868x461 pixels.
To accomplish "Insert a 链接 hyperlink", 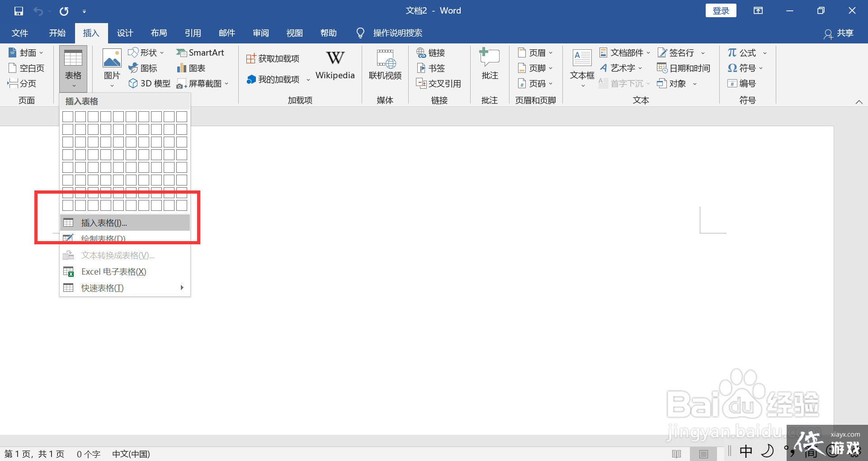I will click(431, 53).
